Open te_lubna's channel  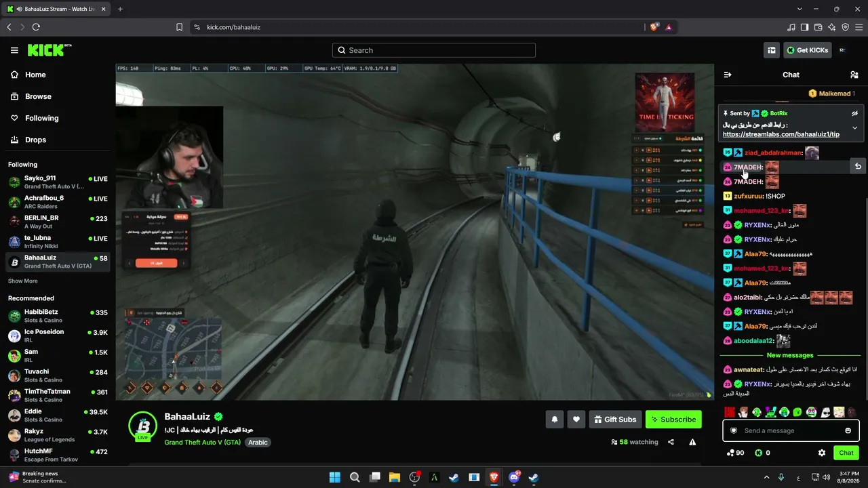58,242
